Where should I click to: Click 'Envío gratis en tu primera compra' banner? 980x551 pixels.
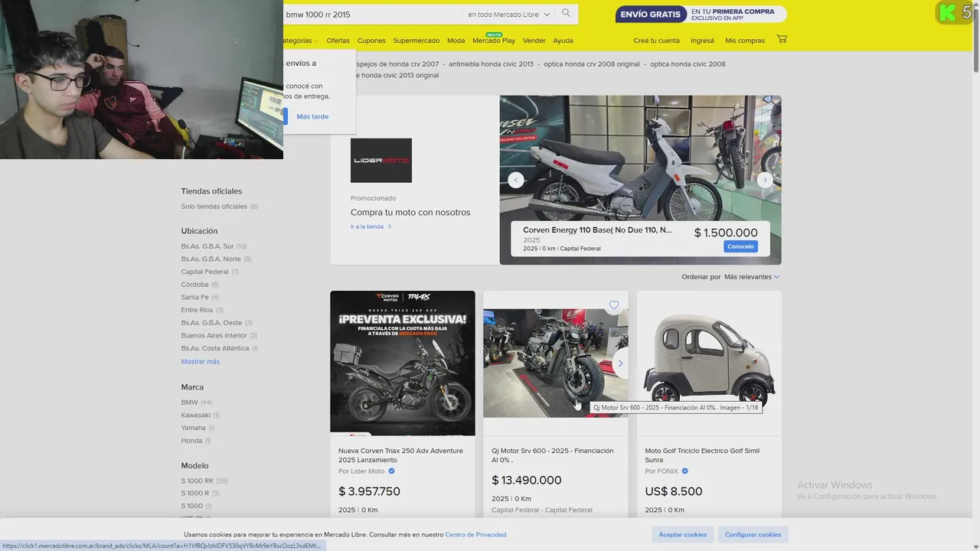[701, 15]
